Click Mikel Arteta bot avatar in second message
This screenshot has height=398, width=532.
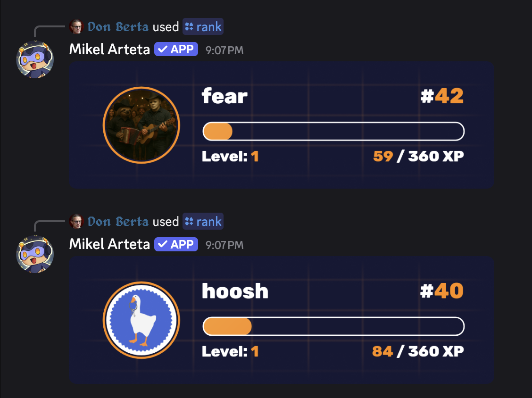click(35, 254)
